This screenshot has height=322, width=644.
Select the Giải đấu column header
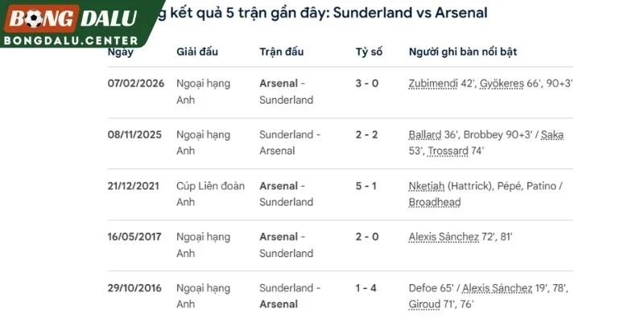click(197, 52)
